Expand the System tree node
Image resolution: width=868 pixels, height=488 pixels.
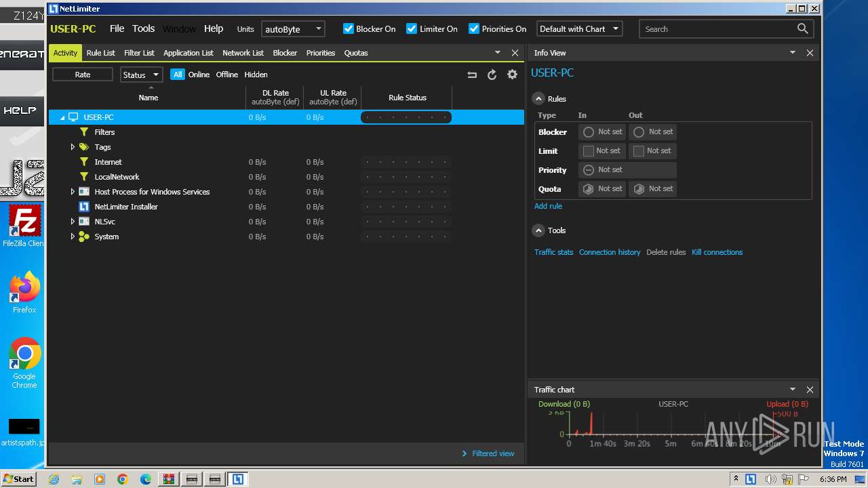pos(73,237)
